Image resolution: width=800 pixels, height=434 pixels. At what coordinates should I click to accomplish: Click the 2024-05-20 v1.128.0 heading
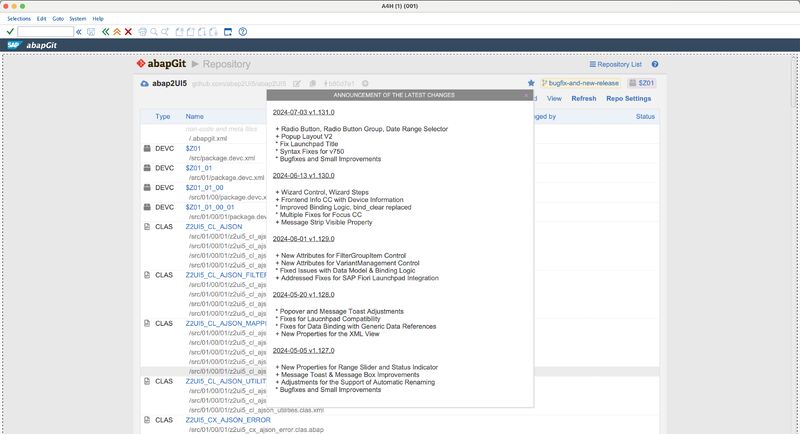[x=304, y=295]
